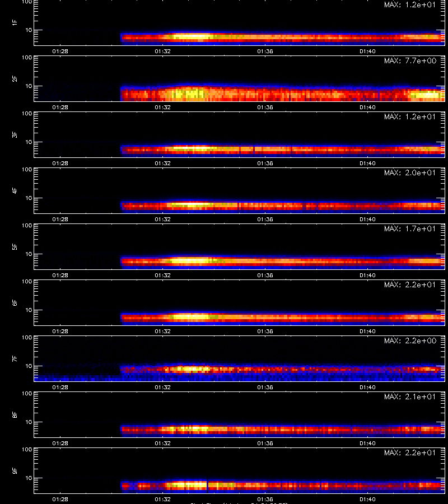The width and height of the screenshot is (448, 504).
Task: Select the 'MAX: 7.7e+00' text in panel 2F
Action: pos(410,60)
